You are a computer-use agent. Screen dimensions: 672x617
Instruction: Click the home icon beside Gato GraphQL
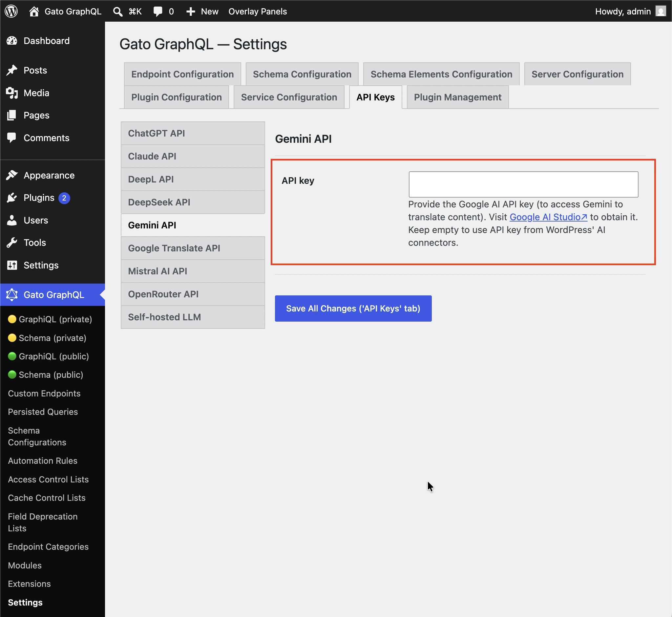[x=34, y=11]
